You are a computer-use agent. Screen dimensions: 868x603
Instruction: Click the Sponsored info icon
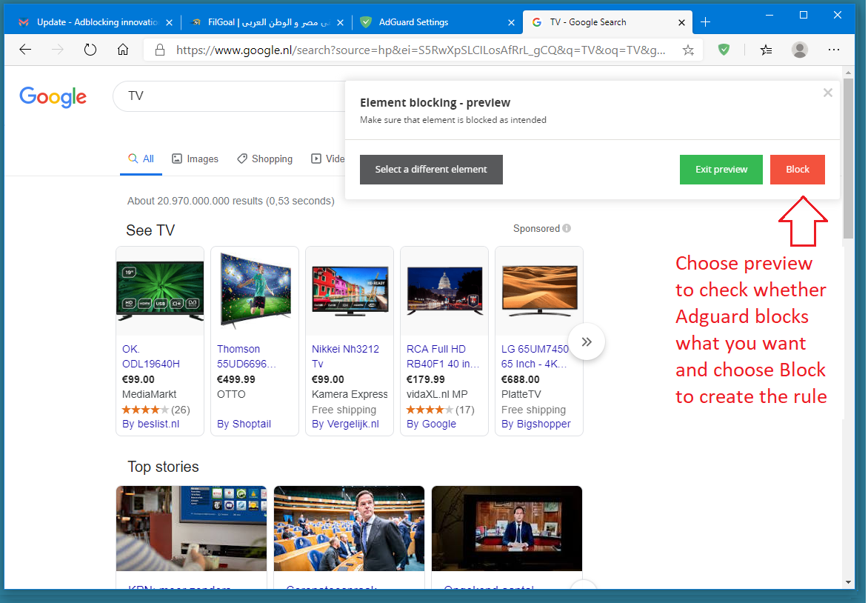[567, 229]
